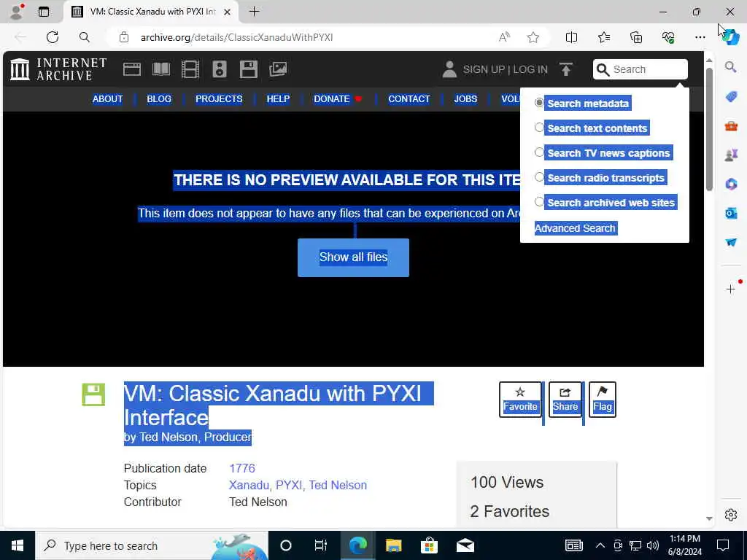Open Microsoft Store from taskbar
The image size is (747, 560).
[x=429, y=545]
